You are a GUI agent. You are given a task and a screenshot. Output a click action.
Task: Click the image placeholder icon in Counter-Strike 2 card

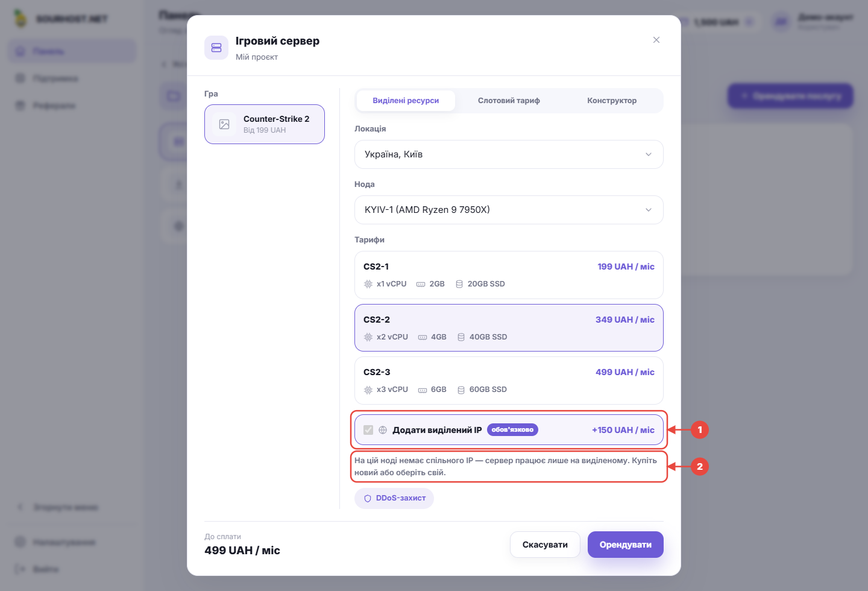click(x=224, y=124)
